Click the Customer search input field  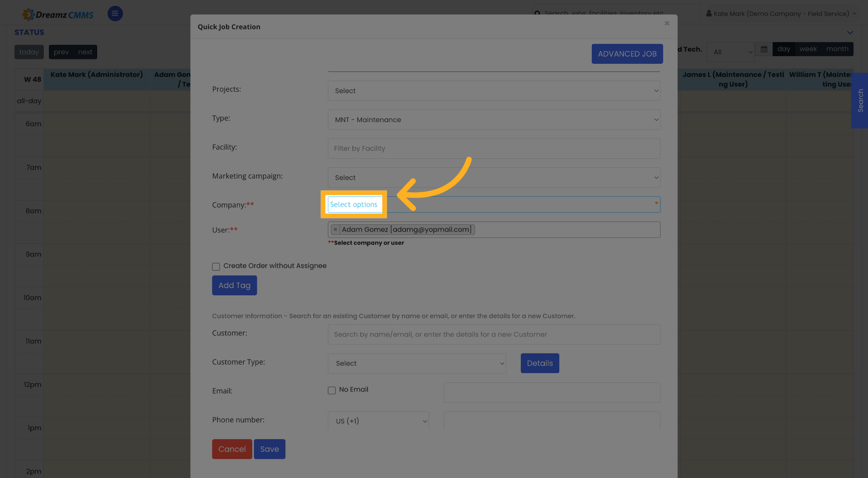click(x=494, y=334)
